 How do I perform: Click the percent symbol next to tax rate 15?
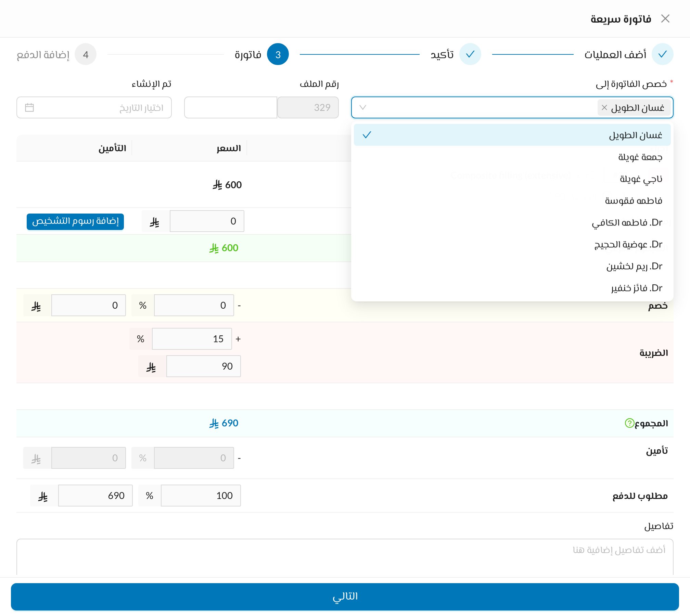pos(141,339)
